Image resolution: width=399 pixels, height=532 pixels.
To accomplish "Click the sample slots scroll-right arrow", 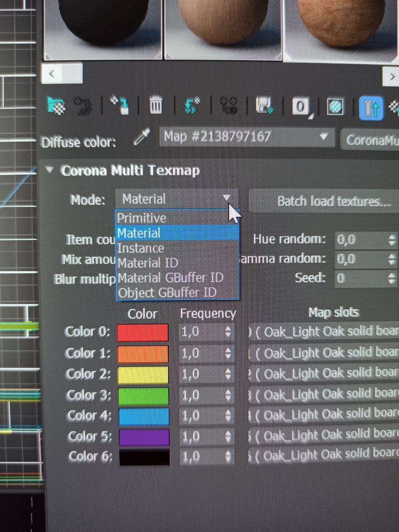I will 391,76.
